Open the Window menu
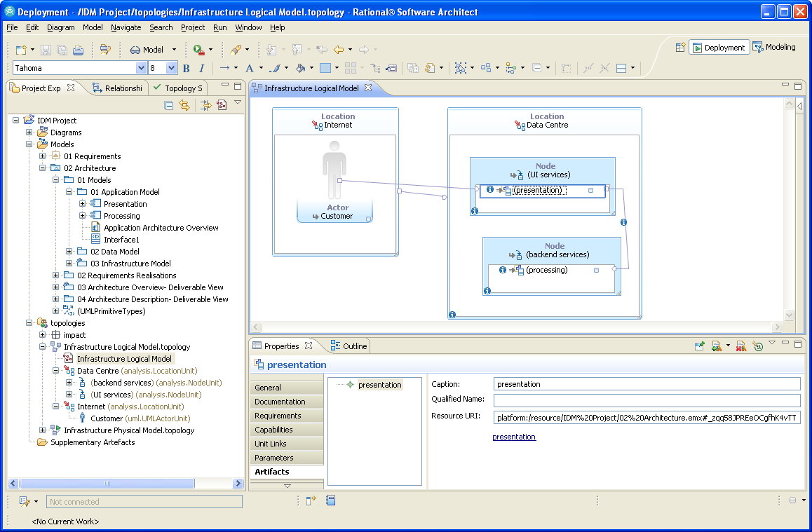Screen dimensions: 812x532 click(248, 27)
